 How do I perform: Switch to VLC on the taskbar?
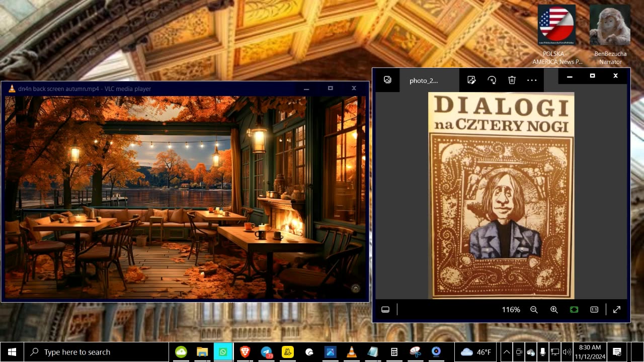coord(352,352)
